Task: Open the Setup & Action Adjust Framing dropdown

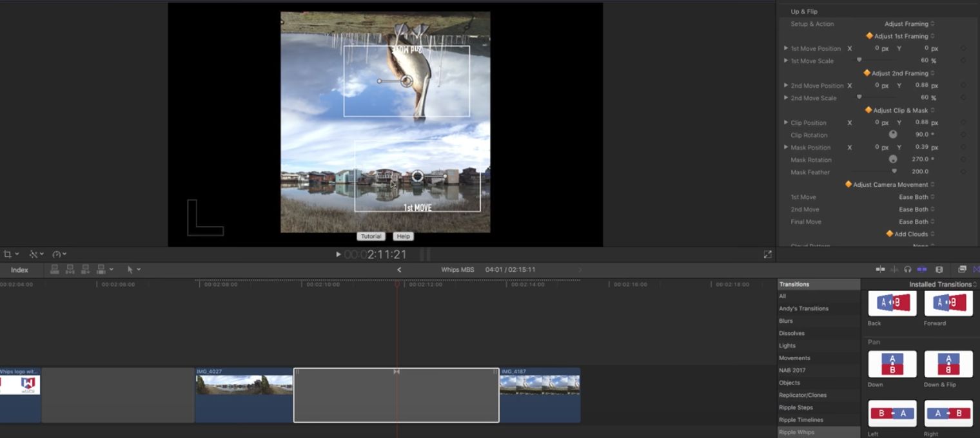Action: [x=910, y=24]
